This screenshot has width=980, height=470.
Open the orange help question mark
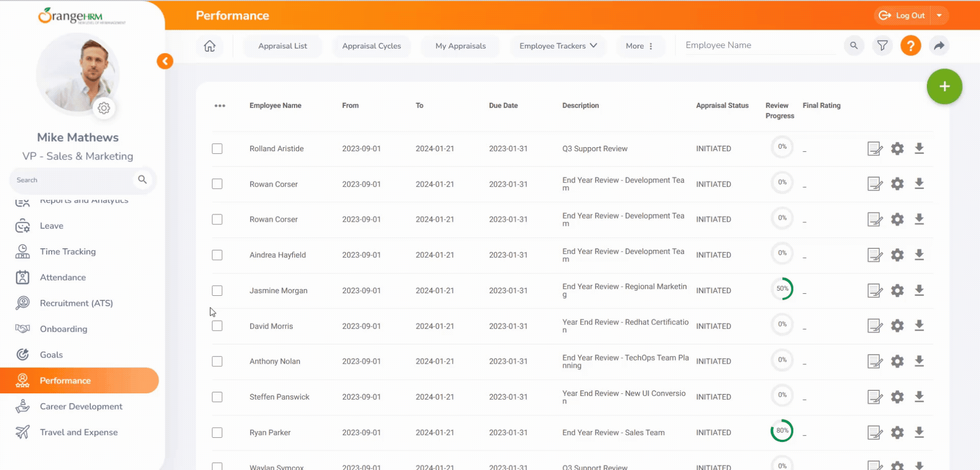coord(910,45)
